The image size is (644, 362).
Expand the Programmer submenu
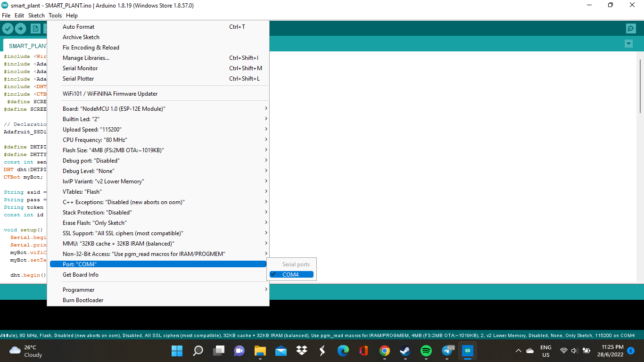pyautogui.click(x=158, y=290)
